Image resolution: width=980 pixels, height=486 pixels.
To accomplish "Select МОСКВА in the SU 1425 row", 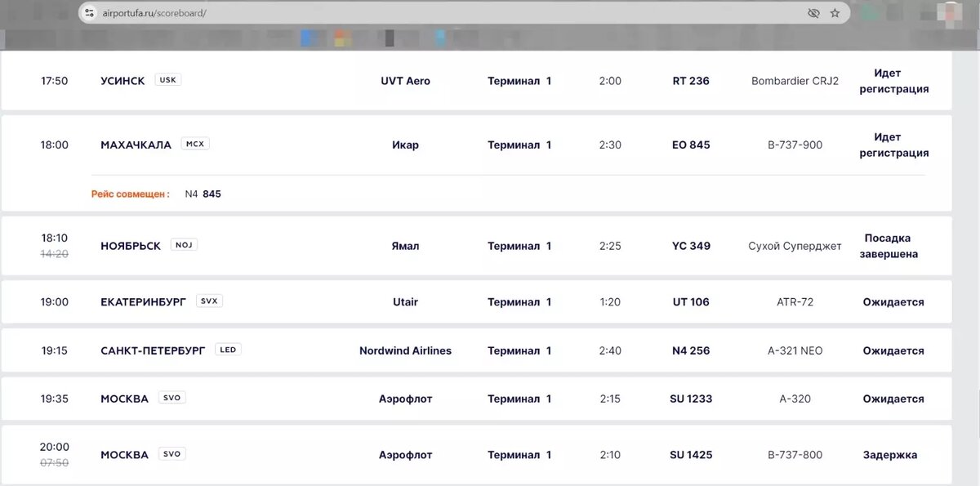I will pos(124,455).
